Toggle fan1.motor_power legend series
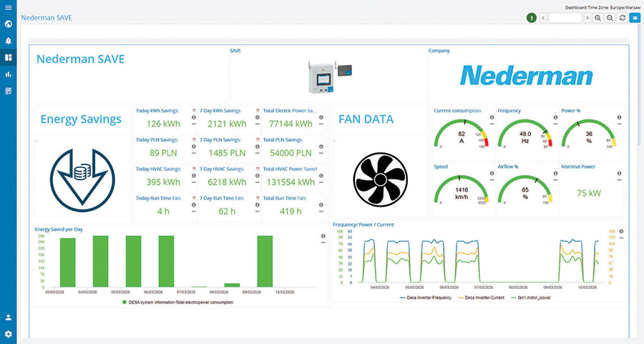 pos(530,298)
